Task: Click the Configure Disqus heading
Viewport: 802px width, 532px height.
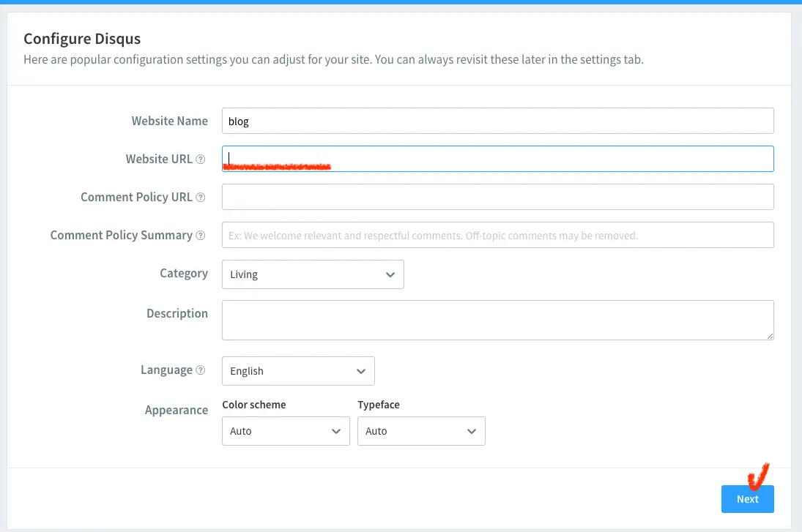Action: pos(82,39)
